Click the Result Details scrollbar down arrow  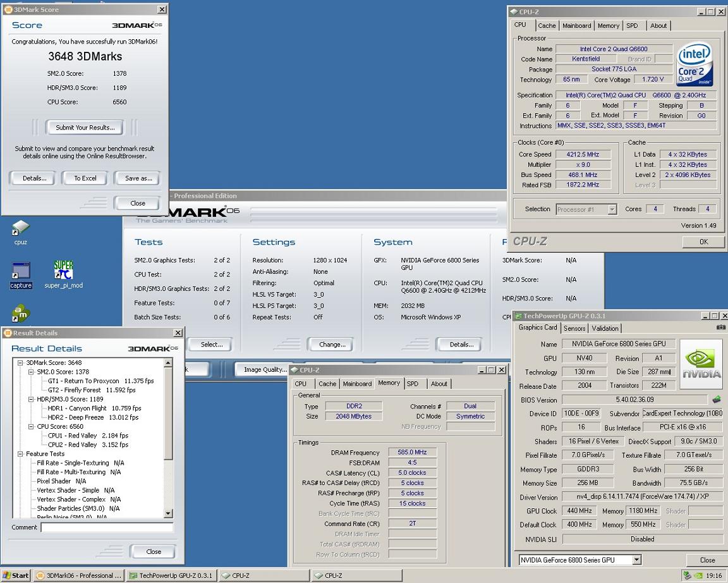[x=168, y=513]
